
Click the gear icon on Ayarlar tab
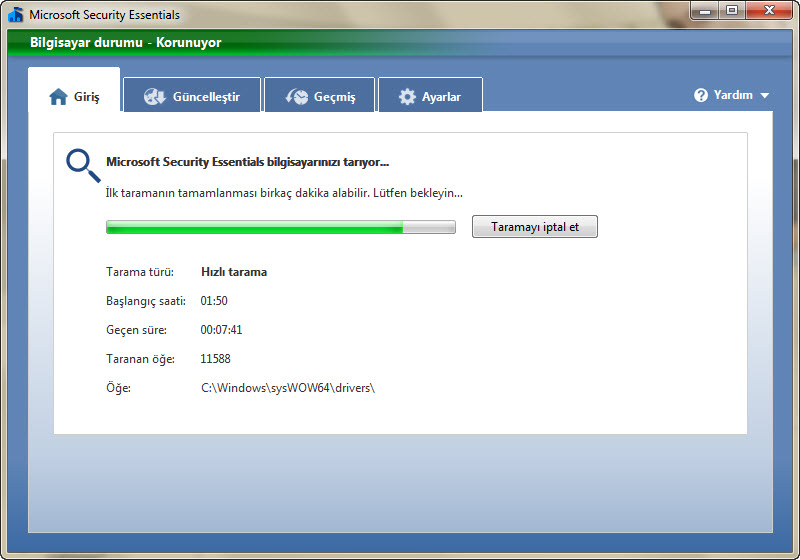(x=407, y=96)
